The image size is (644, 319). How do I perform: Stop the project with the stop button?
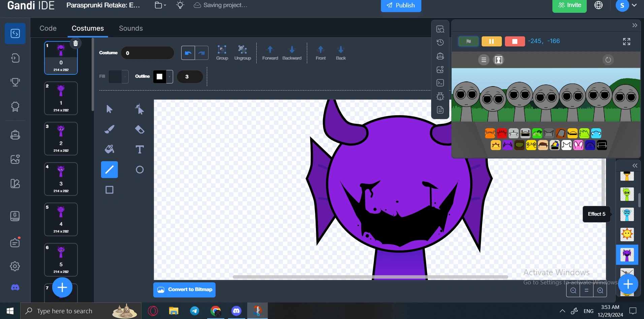tap(514, 41)
